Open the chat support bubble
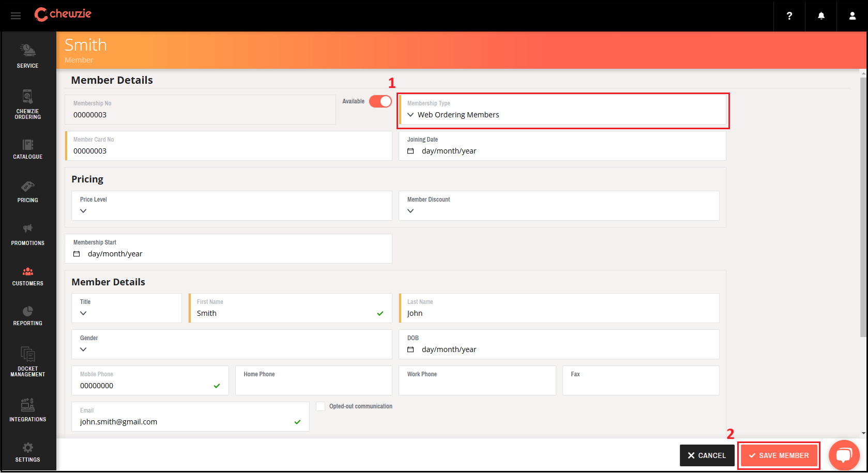The image size is (868, 473). (844, 455)
